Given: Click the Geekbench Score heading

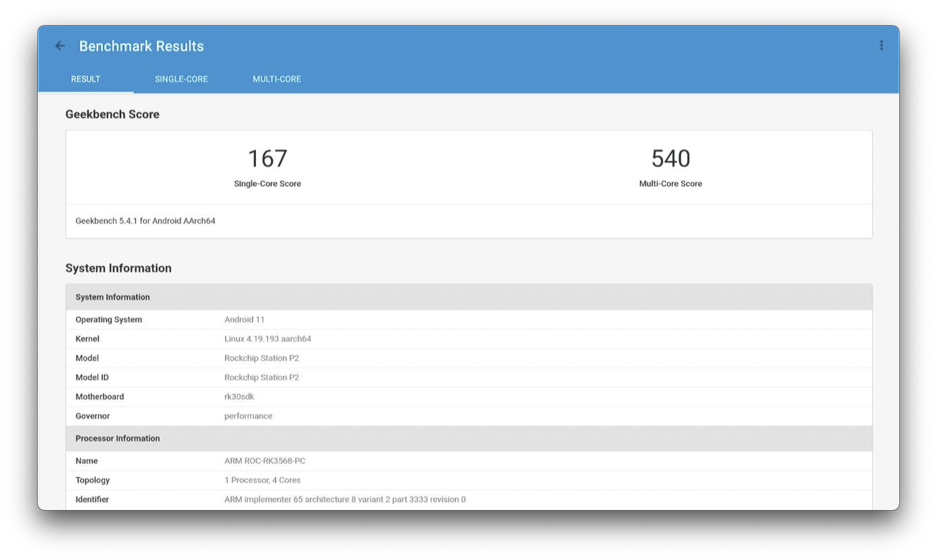Looking at the screenshot, I should 112,114.
